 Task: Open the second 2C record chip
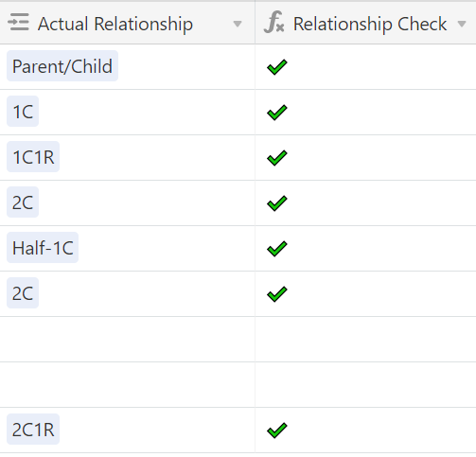tap(23, 293)
